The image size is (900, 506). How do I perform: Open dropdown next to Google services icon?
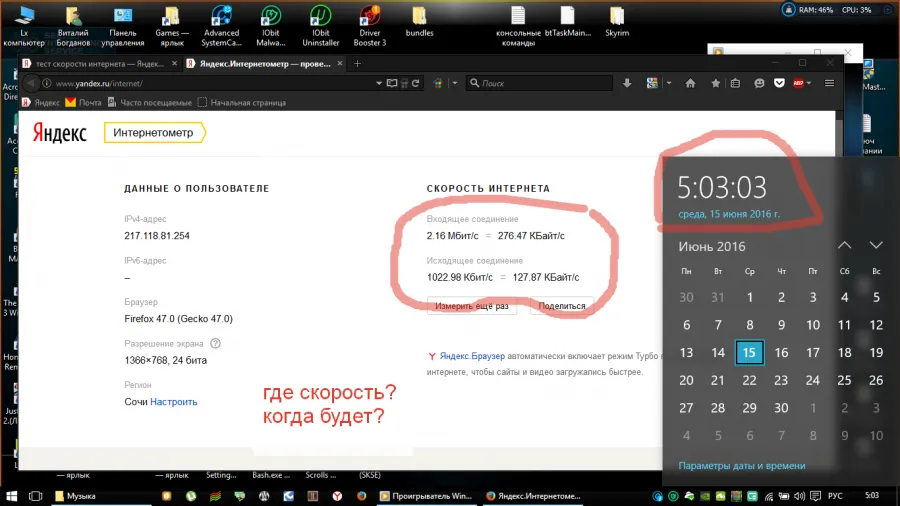coord(669,83)
